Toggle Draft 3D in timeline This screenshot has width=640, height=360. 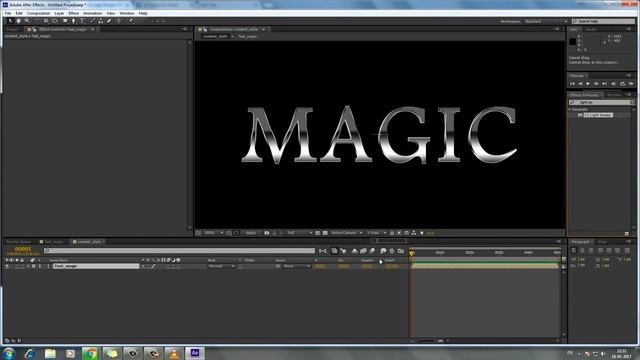(343, 251)
